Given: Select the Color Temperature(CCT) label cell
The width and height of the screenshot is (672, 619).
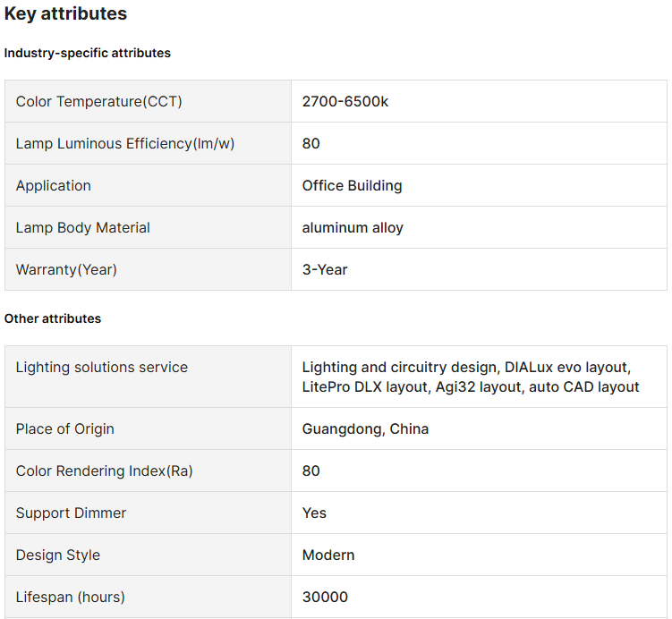Looking at the screenshot, I should tap(98, 102).
